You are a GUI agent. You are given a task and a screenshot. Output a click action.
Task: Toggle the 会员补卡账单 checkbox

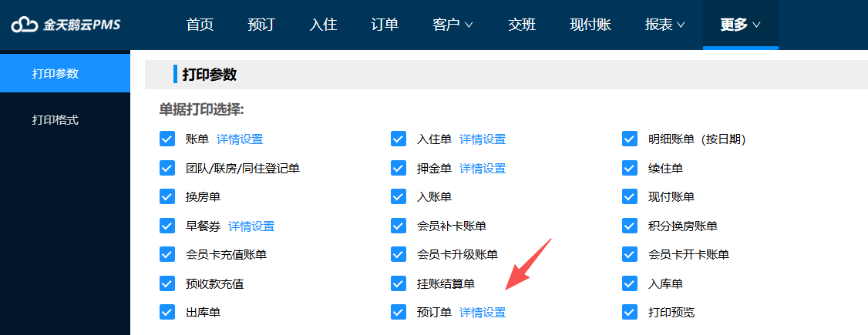(399, 226)
